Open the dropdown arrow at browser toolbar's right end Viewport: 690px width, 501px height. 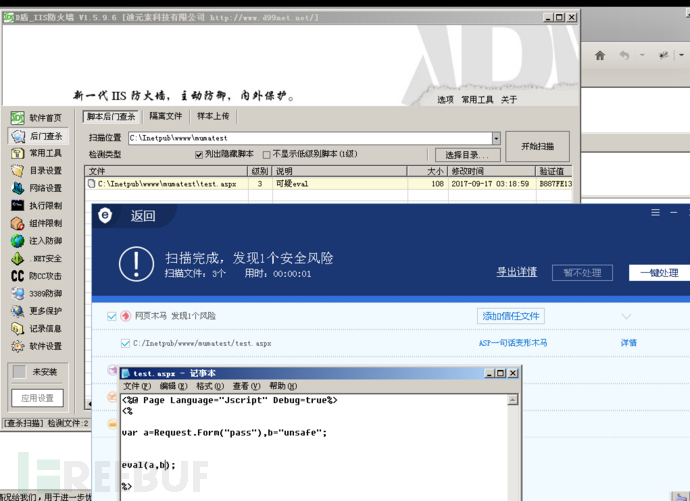[681, 55]
